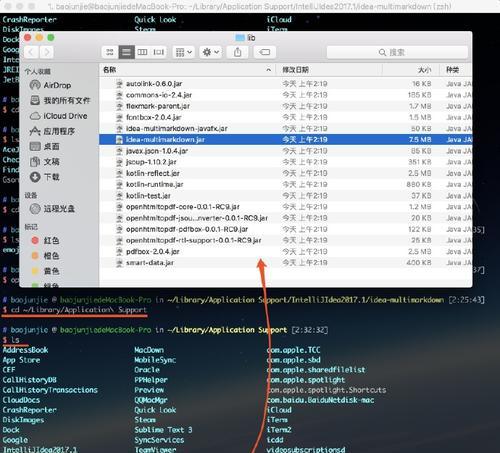The width and height of the screenshot is (500, 453).
Task: Switch Finder to cover flow view
Action: click(x=159, y=52)
